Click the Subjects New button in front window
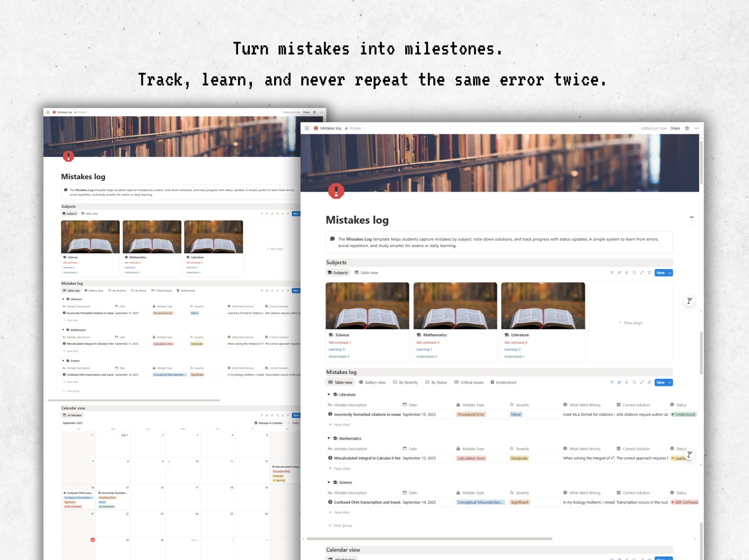749x560 pixels. tap(661, 273)
